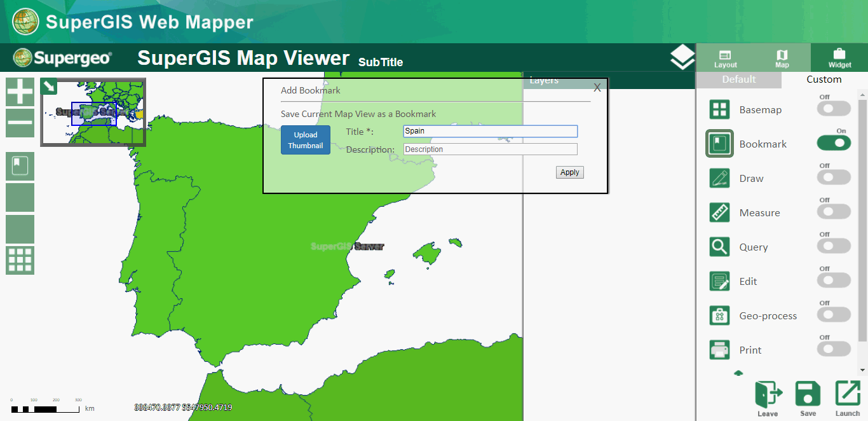The image size is (868, 421).
Task: Zoom out with the minus button
Action: point(20,123)
